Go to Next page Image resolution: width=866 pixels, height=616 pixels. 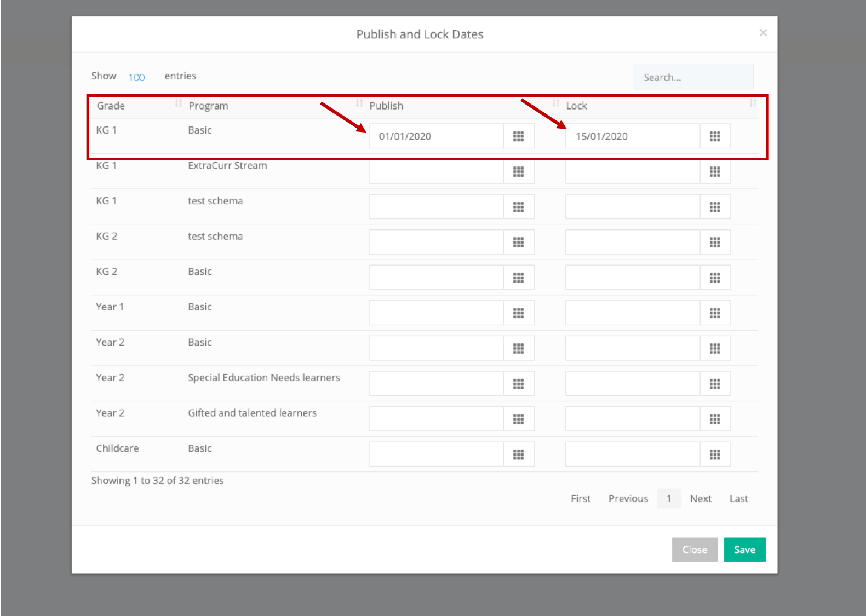click(x=701, y=499)
